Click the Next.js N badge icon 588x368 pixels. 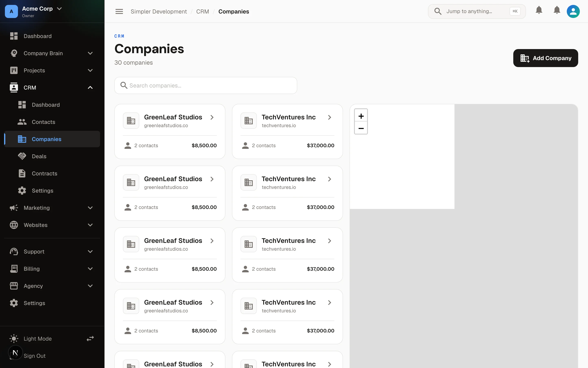click(15, 352)
